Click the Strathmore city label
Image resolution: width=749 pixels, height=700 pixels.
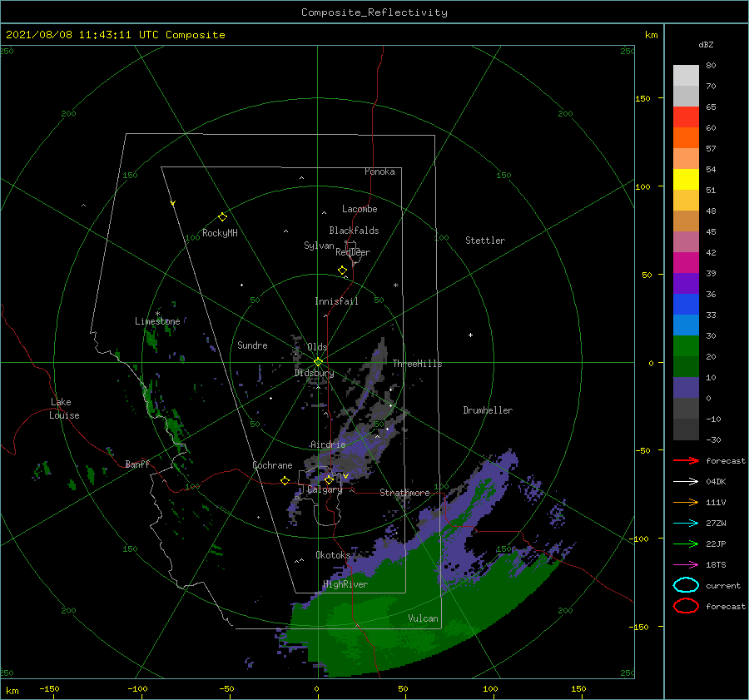tap(404, 493)
